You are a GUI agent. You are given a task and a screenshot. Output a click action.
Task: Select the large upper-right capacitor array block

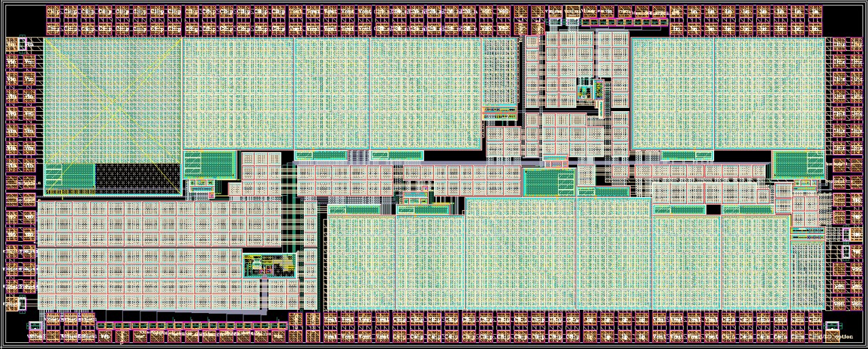728,94
